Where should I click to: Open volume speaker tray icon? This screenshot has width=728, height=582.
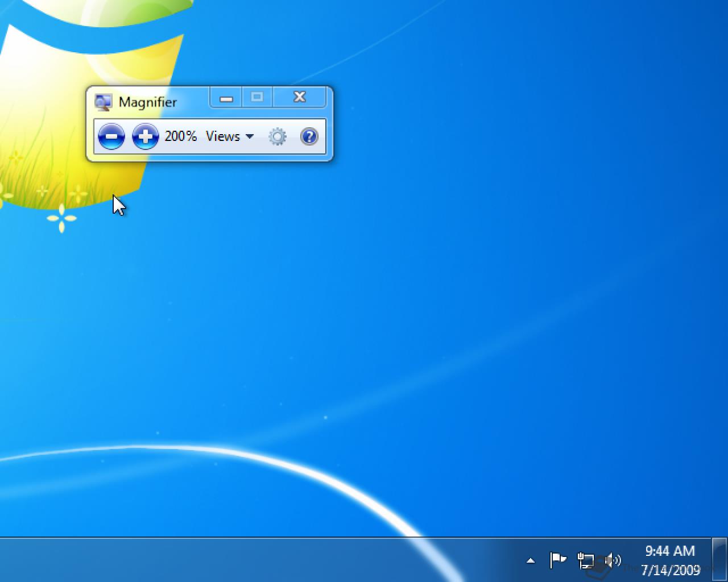coord(613,560)
